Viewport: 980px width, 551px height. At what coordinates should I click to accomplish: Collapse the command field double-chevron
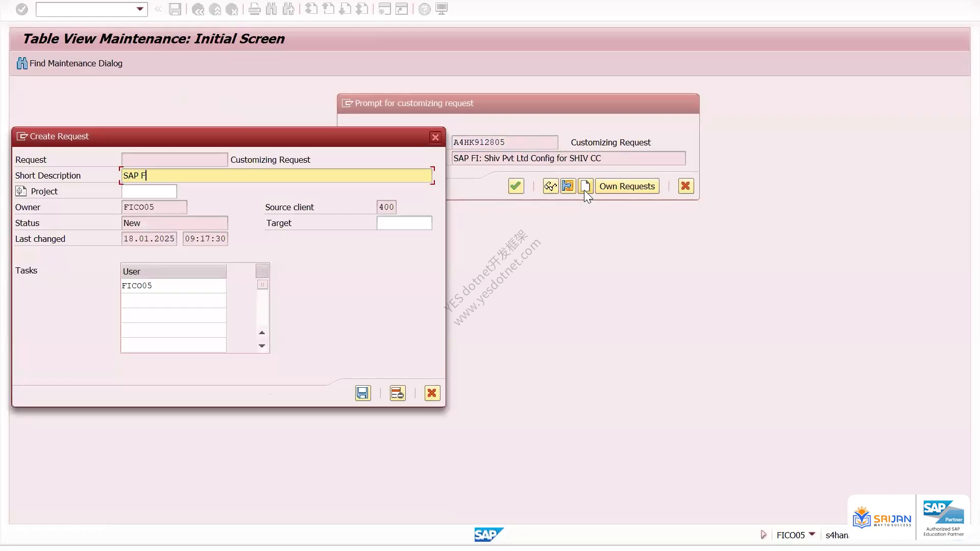[158, 9]
